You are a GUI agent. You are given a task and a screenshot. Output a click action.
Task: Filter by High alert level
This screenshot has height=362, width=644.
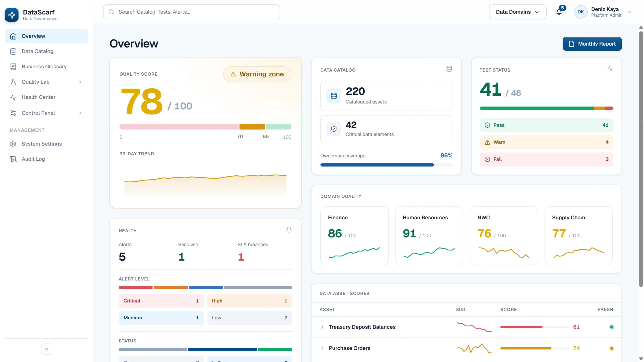tap(250, 301)
